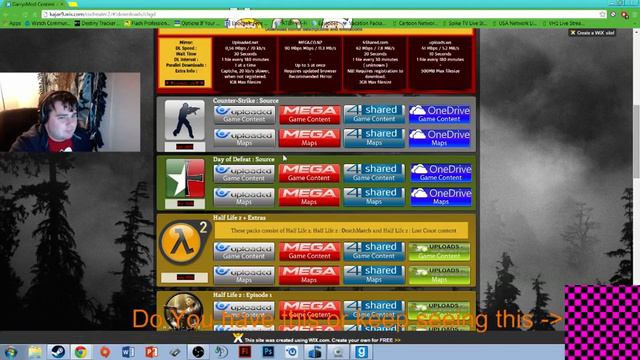Viewport: 640px width, 360px height.
Task: Click green UPLOADS Maps for Half Life 2
Action: point(440,275)
